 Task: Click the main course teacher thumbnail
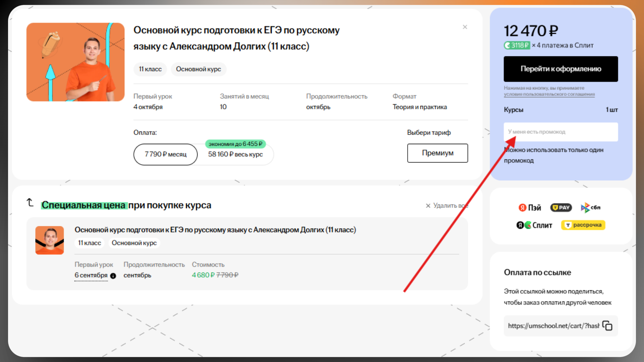click(75, 62)
